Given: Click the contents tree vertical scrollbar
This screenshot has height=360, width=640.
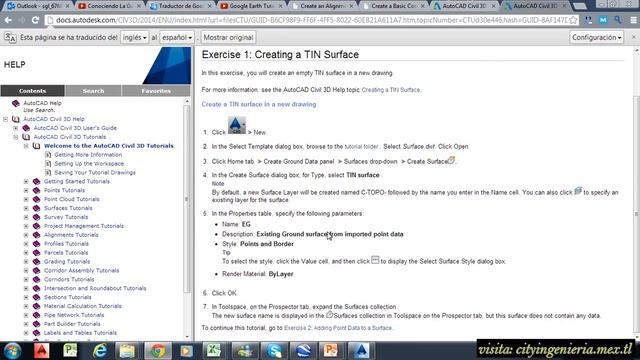Looking at the screenshot, I should pos(187,199).
